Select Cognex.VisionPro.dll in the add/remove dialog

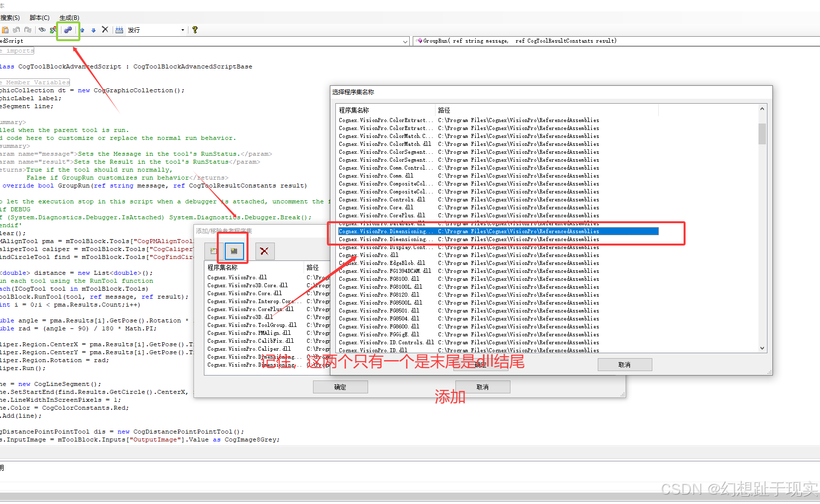pos(268,277)
